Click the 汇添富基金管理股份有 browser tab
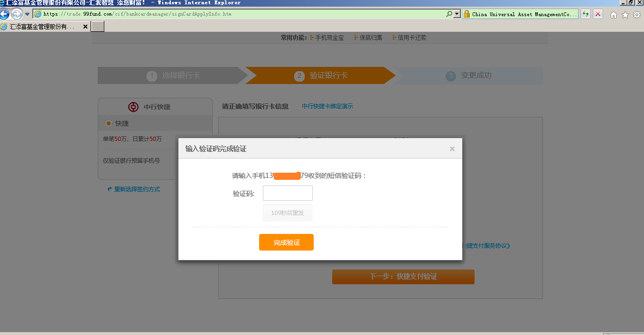 (x=42, y=27)
